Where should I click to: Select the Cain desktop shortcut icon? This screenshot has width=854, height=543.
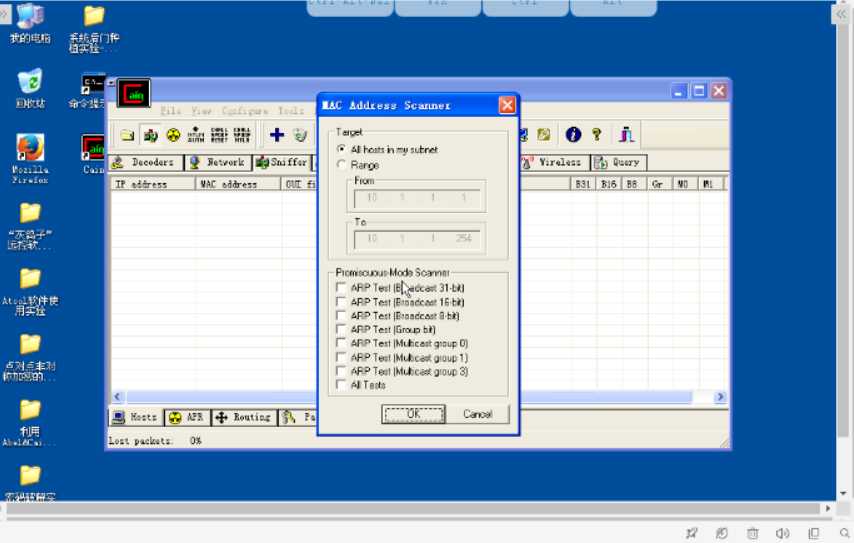pyautogui.click(x=93, y=154)
